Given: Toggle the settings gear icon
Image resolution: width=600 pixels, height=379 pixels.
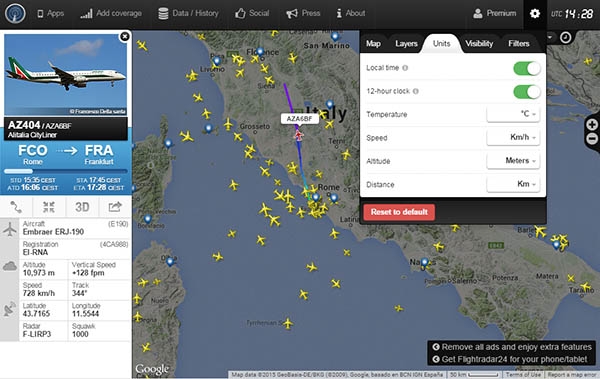Looking at the screenshot, I should (535, 14).
